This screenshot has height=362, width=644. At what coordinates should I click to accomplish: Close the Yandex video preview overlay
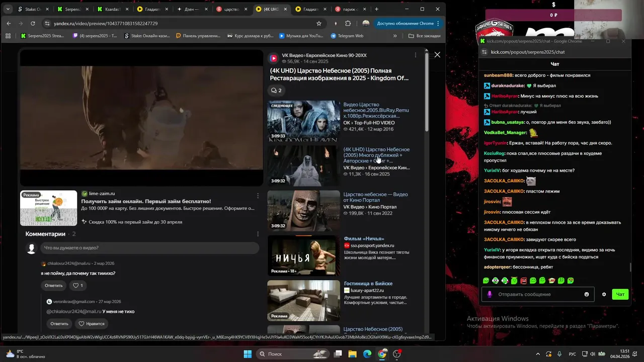tap(437, 54)
